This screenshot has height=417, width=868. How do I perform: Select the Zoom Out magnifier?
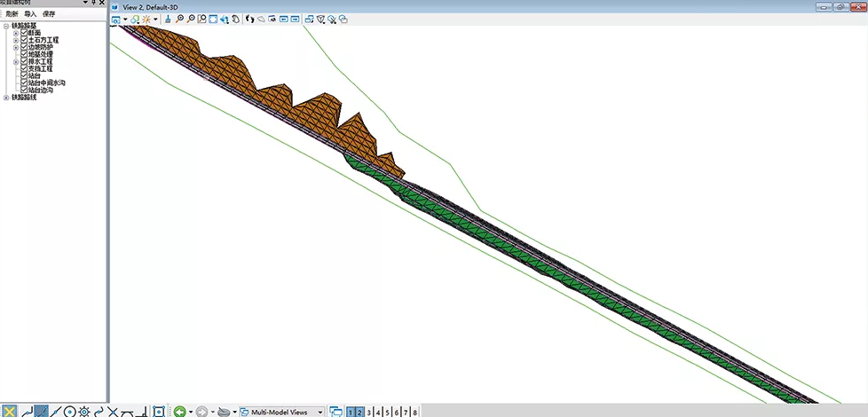pos(191,20)
